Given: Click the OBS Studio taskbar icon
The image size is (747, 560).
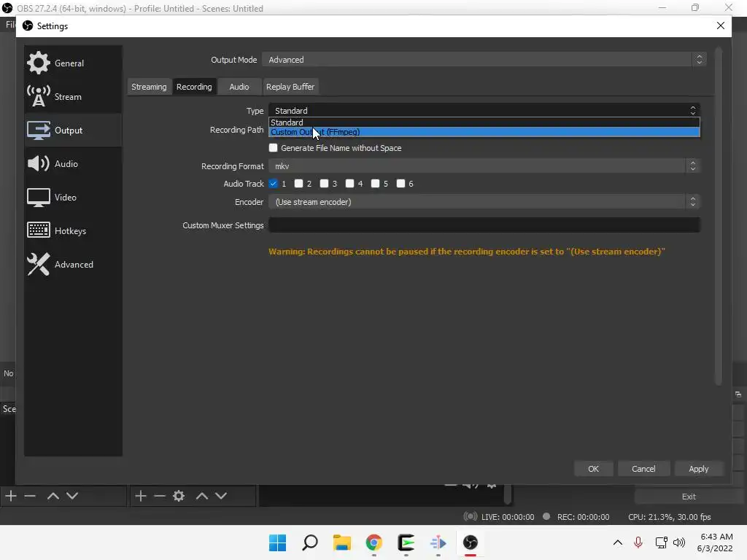Looking at the screenshot, I should tap(471, 542).
